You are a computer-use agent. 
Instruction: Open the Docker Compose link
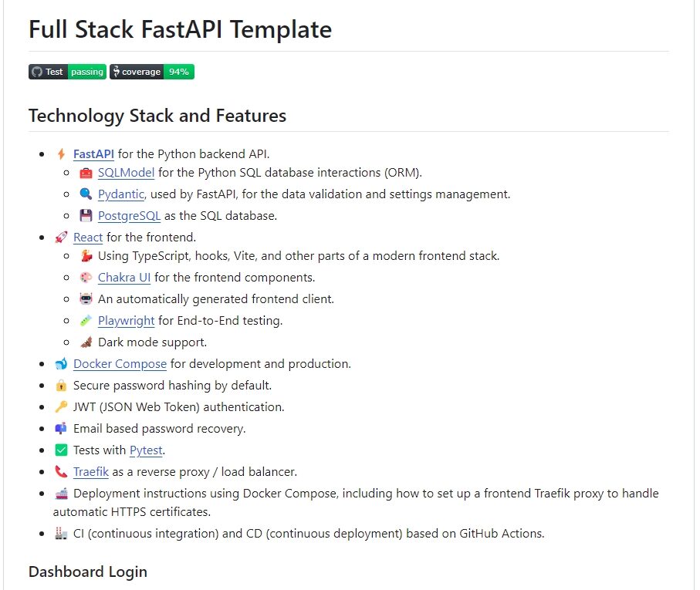(120, 364)
